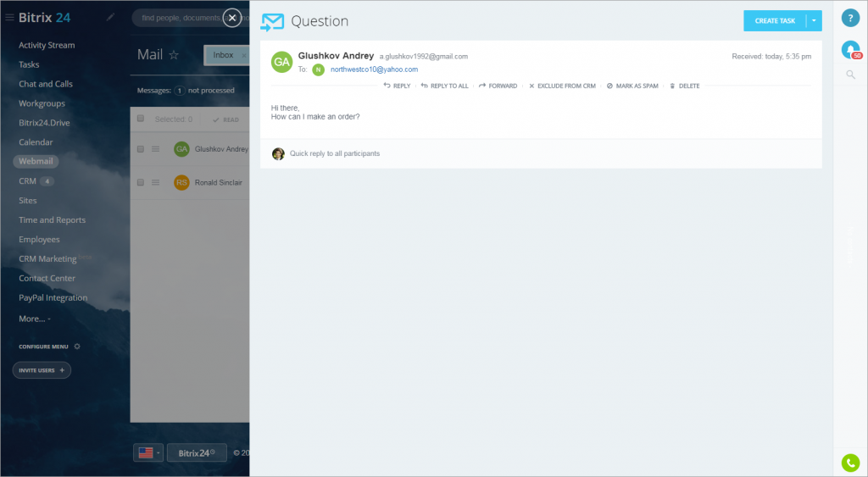This screenshot has width=868, height=477.
Task: Open Employees in the sidebar
Action: pyautogui.click(x=39, y=240)
